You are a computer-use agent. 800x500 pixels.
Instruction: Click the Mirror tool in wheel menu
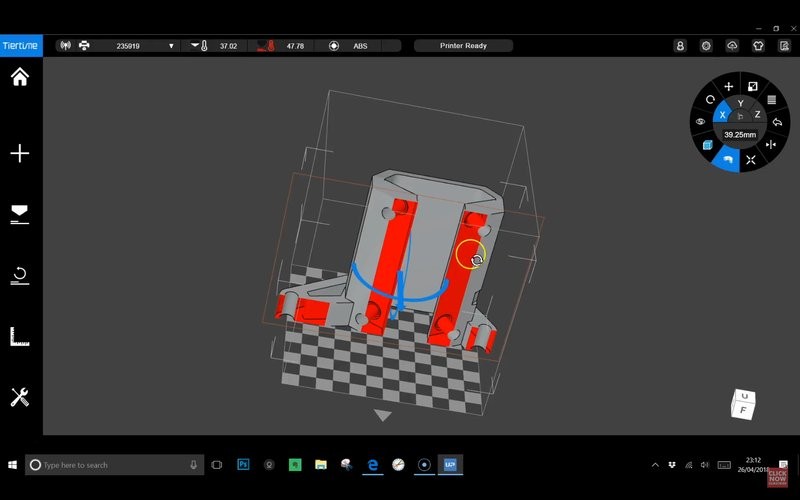coord(771,145)
